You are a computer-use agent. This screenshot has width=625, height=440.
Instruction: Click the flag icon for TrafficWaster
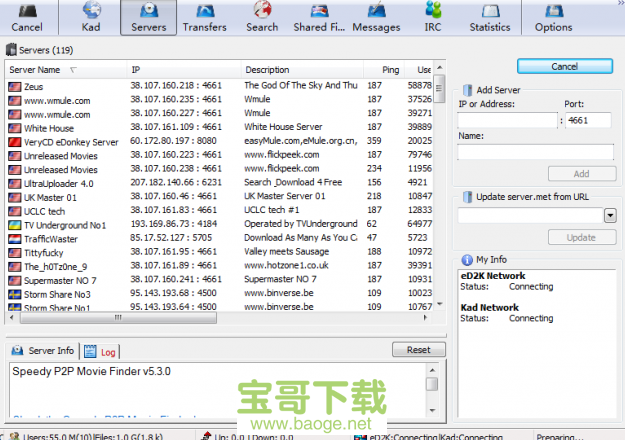click(x=15, y=239)
